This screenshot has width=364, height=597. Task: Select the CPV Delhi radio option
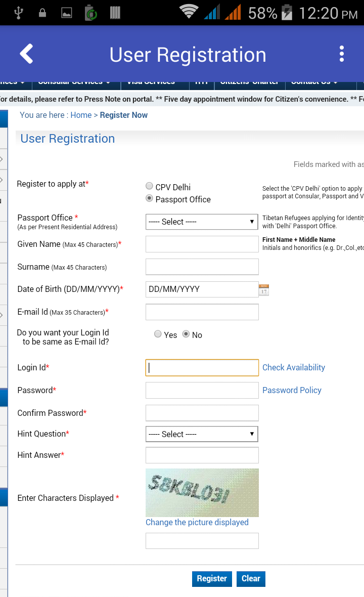tap(149, 186)
